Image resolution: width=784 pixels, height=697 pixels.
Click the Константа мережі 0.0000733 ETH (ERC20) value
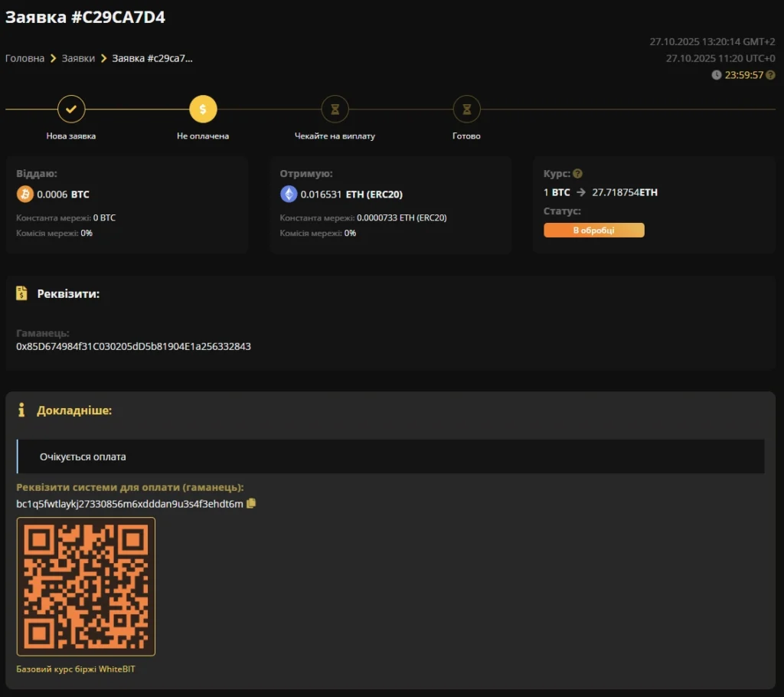[401, 218]
